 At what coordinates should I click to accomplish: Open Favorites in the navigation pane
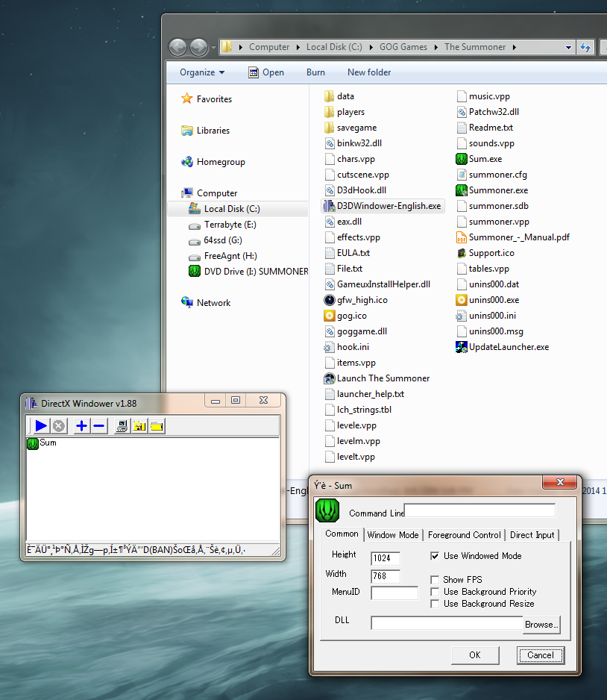[207, 99]
